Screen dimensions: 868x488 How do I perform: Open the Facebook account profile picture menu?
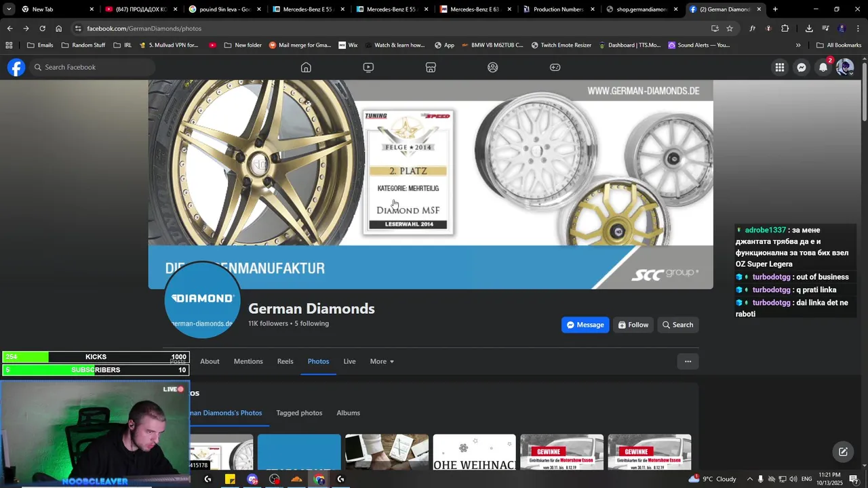844,67
